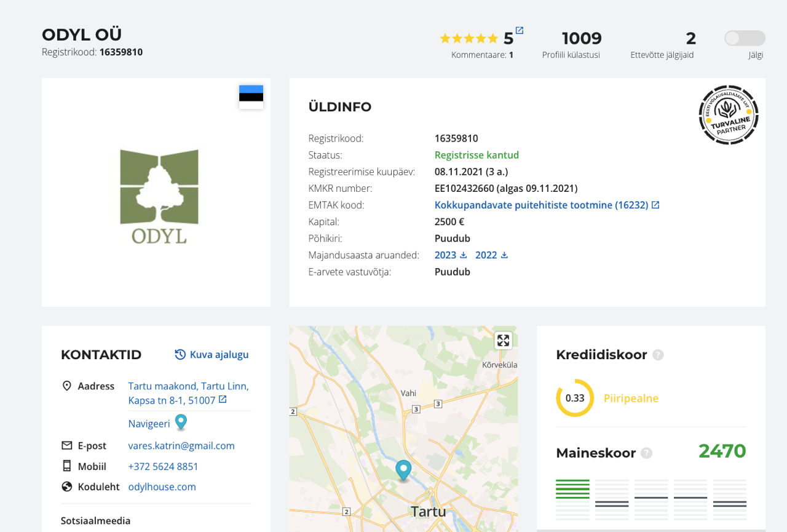Image resolution: width=787 pixels, height=532 pixels.
Task: Click external link icon after EMTAK code
Action: tap(655, 205)
